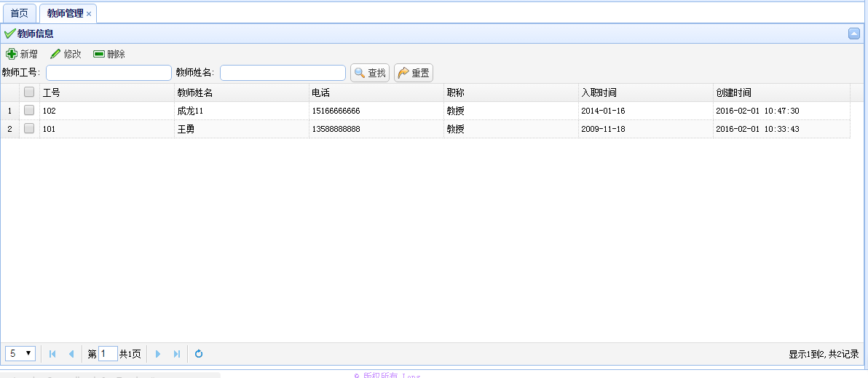
Task: Collapse the 教师信息 panel
Action: click(854, 33)
